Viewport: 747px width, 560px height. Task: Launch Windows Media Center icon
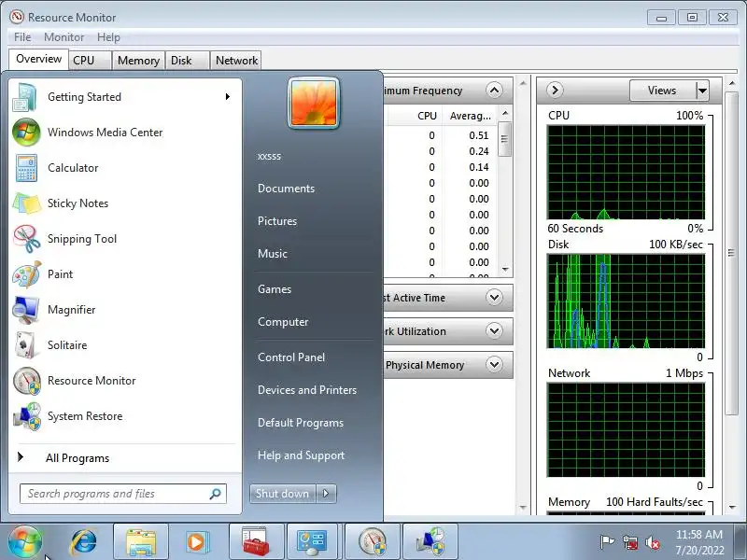coord(26,133)
